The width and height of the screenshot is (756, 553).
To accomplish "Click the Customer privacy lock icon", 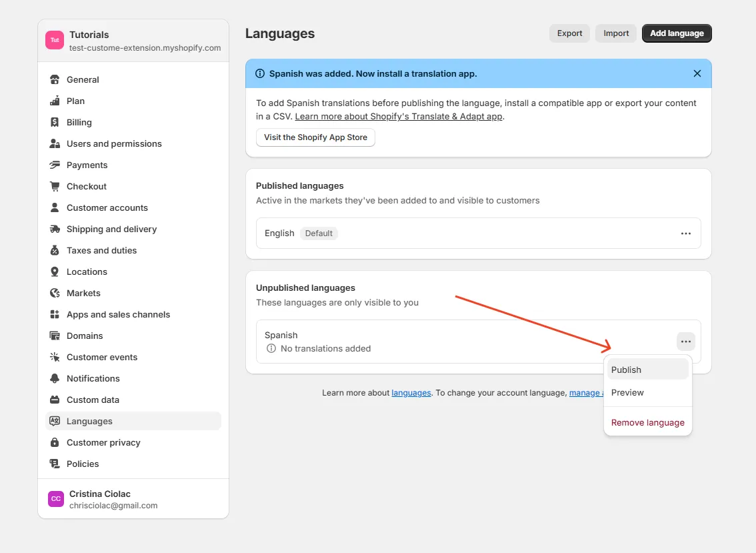I will 55,442.
